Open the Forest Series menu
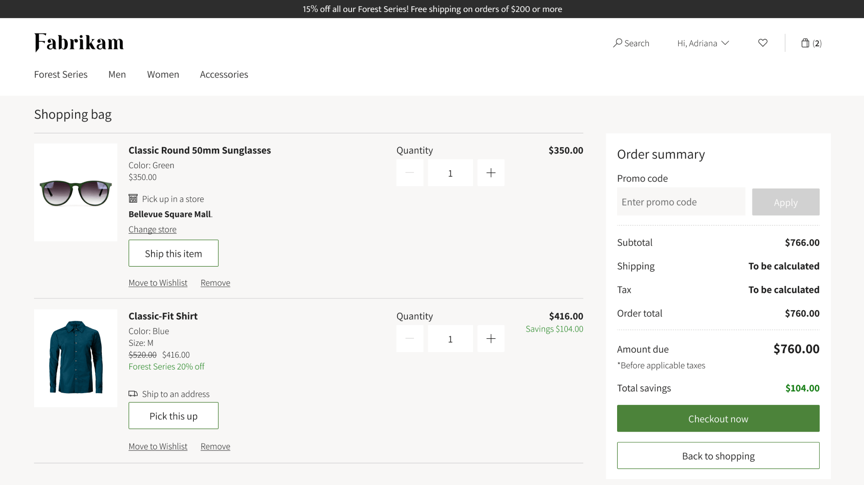Image resolution: width=864 pixels, height=485 pixels. (x=61, y=74)
